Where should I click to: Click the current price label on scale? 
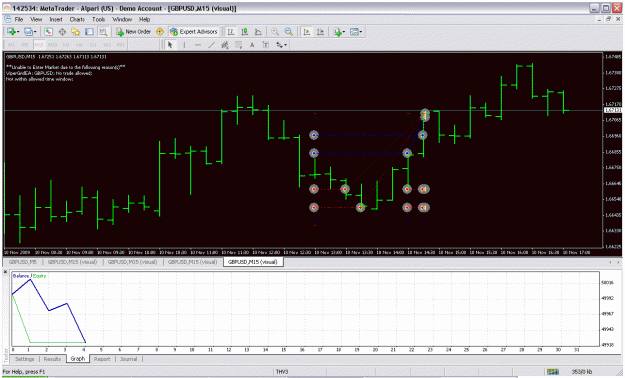click(613, 110)
